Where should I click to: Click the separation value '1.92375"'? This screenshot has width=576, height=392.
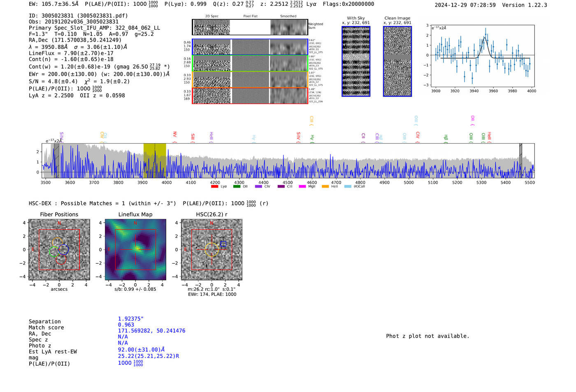pyautogui.click(x=131, y=319)
